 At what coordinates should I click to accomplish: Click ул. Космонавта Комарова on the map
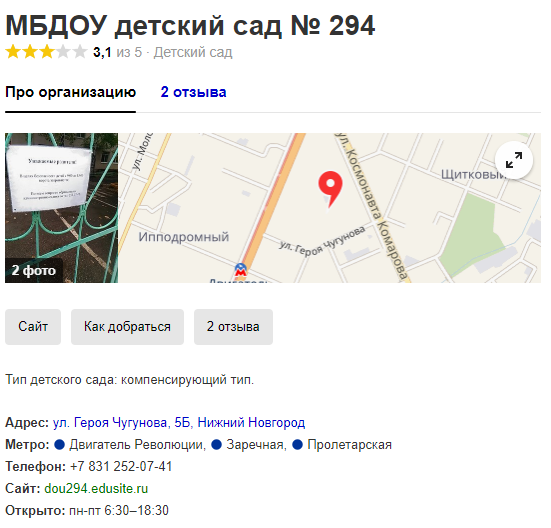click(373, 207)
